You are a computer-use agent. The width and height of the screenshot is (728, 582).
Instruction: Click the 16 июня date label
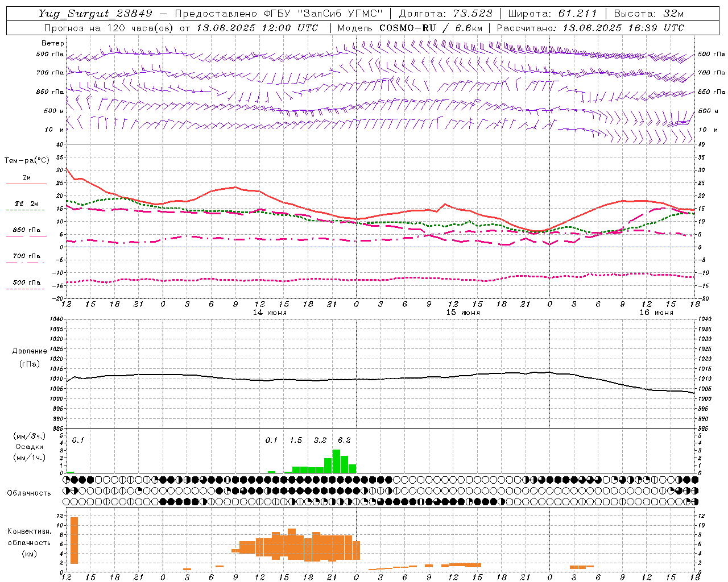click(x=656, y=312)
